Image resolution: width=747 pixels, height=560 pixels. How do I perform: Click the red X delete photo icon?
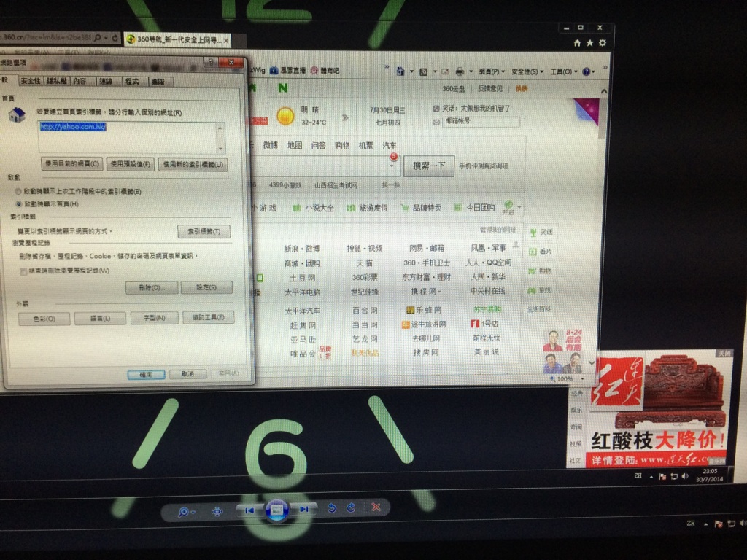pos(376,507)
